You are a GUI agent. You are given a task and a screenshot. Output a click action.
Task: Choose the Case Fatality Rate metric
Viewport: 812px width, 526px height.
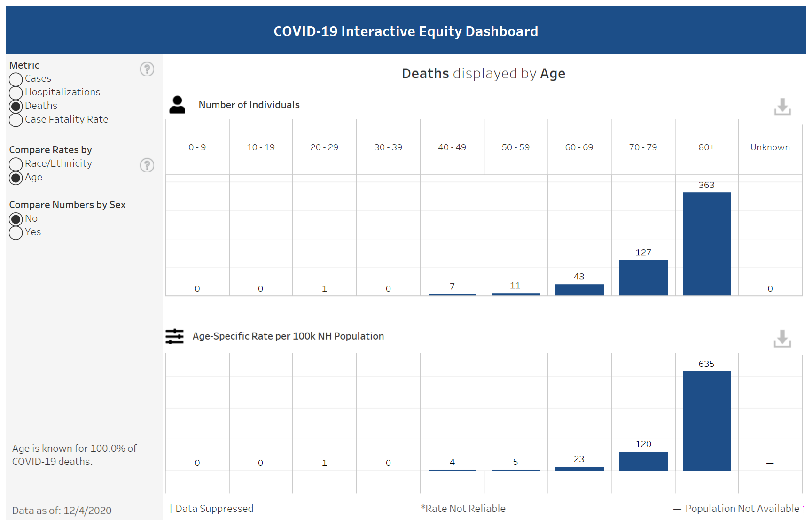click(x=16, y=120)
